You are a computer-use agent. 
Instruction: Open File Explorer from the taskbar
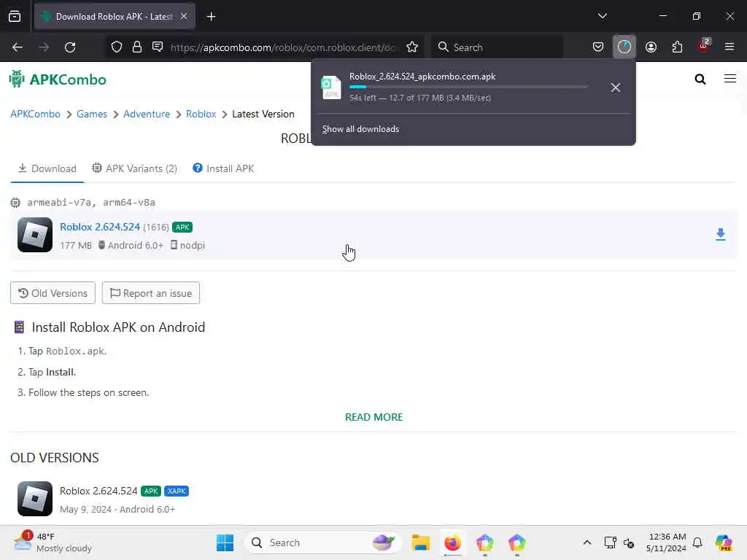click(x=421, y=542)
